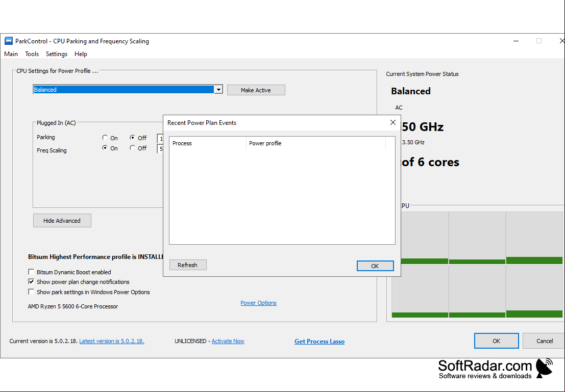Viewport: 565px width, 392px height.
Task: Click the Recent Power Plan Events dialog title
Action: [202, 123]
